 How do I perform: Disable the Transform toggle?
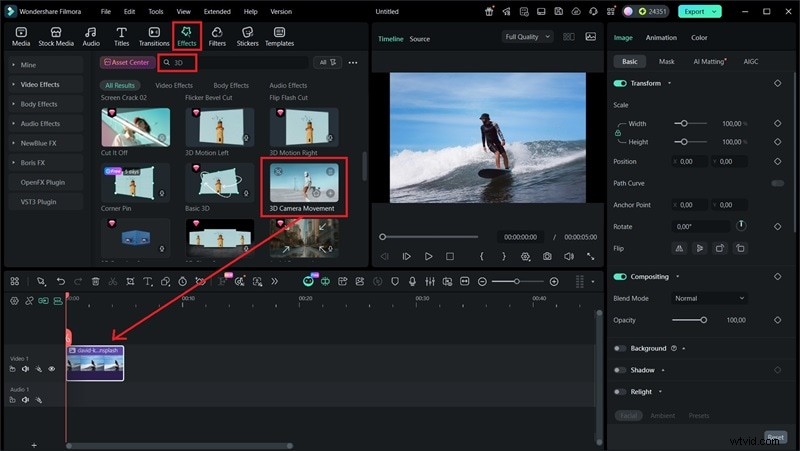point(620,83)
